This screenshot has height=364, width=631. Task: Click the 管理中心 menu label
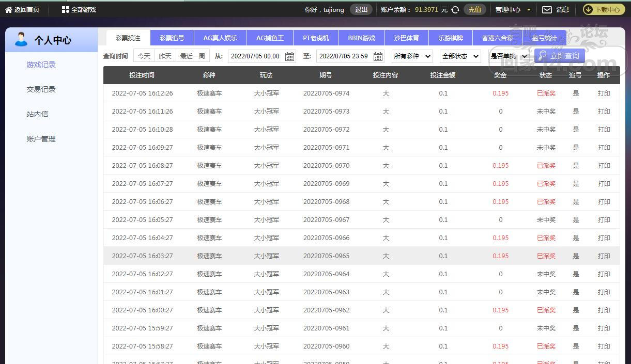pyautogui.click(x=507, y=9)
